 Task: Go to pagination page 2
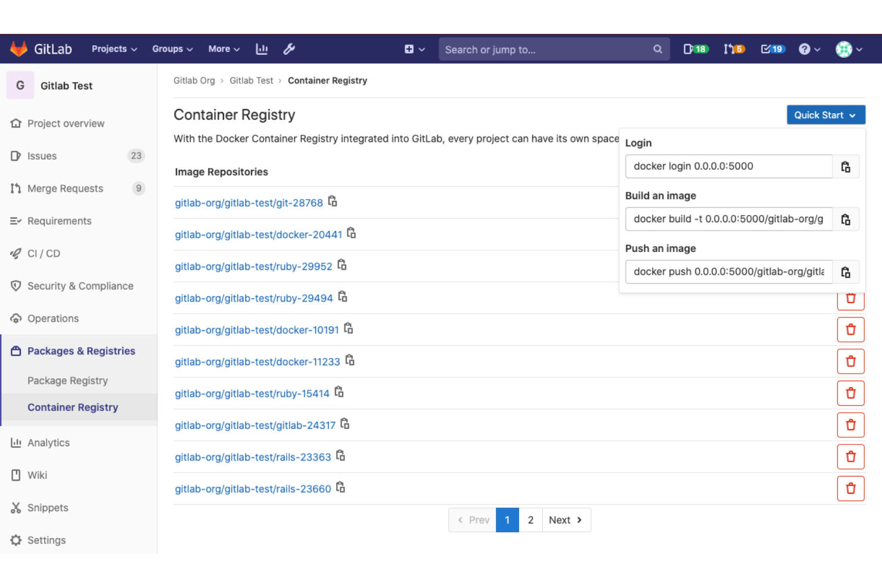pos(530,520)
